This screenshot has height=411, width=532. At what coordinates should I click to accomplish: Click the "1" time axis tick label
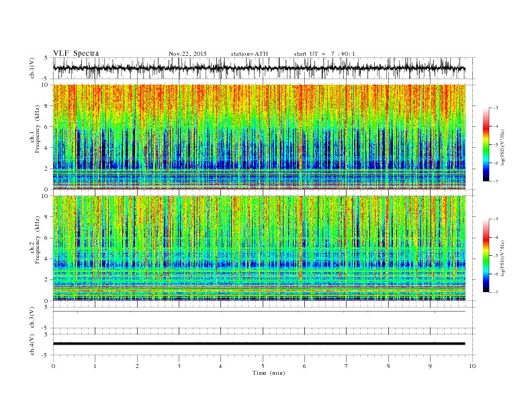[x=95, y=366]
